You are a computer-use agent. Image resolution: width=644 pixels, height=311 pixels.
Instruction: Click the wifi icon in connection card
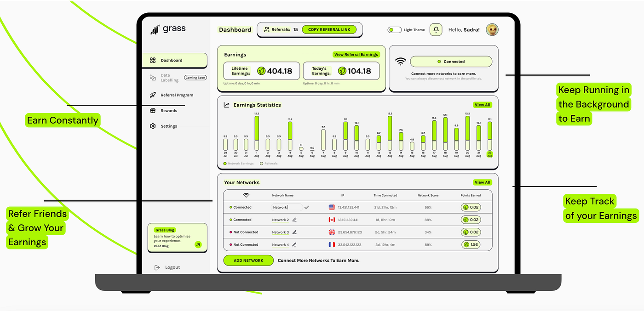[x=401, y=62]
